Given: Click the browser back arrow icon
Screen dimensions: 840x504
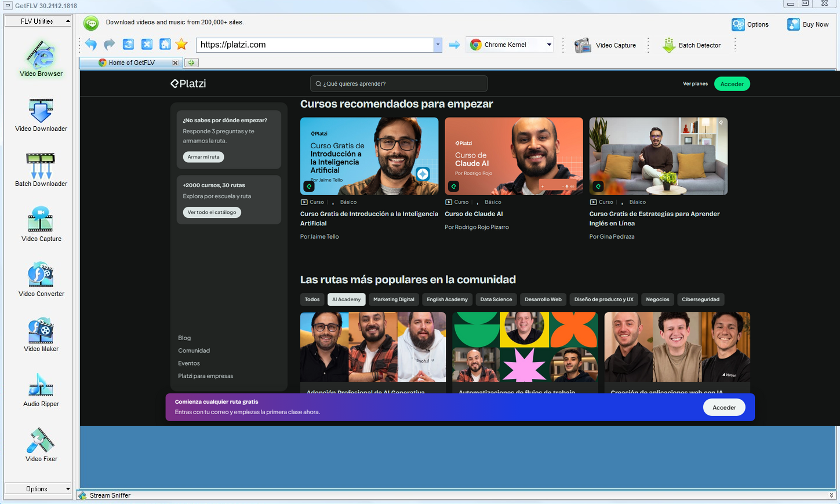Looking at the screenshot, I should tap(91, 45).
